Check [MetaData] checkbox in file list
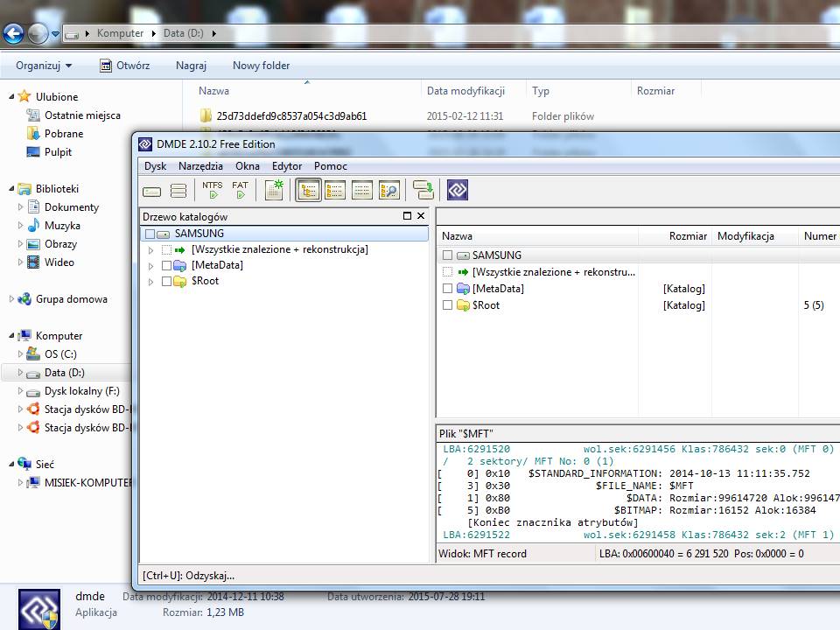840x630 pixels. [x=448, y=289]
